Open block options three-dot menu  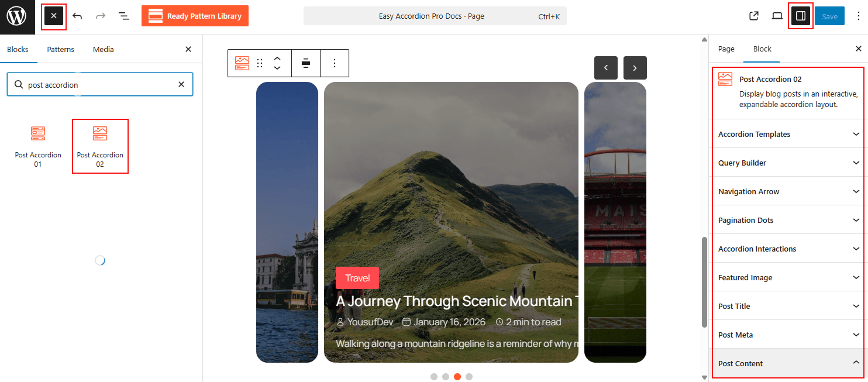pyautogui.click(x=335, y=63)
